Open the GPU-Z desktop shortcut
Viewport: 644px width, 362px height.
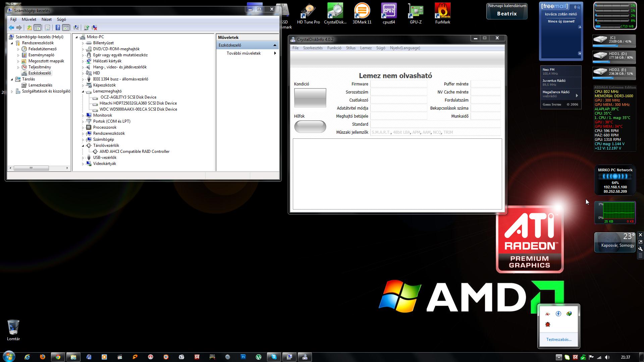[x=416, y=14]
